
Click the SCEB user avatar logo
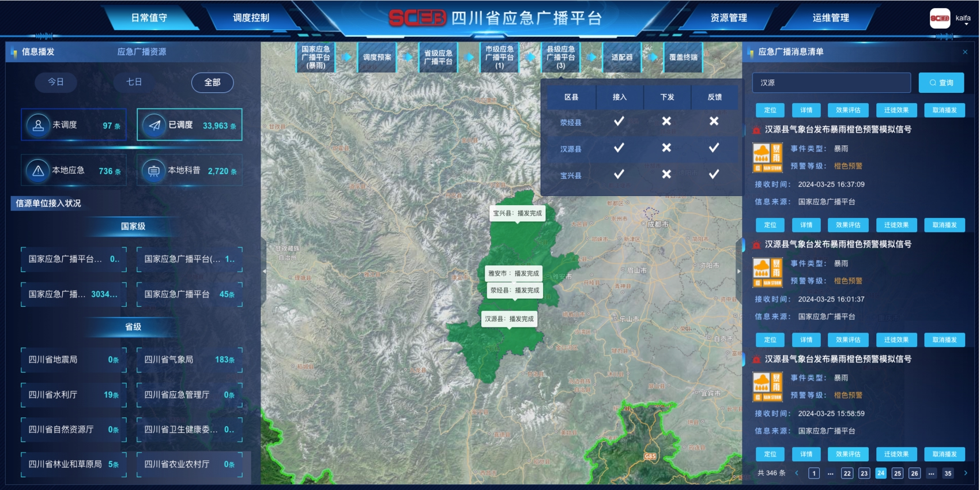(x=940, y=18)
